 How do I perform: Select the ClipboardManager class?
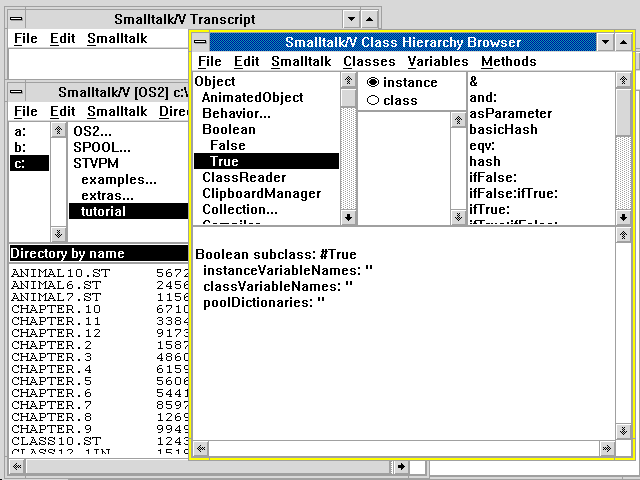262,193
